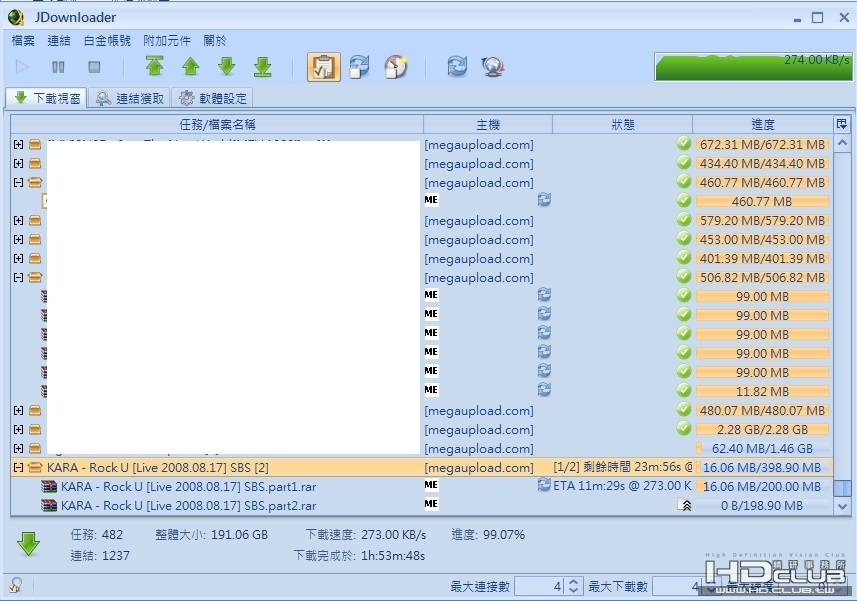Collapse the 506.82 MB package row
Image resolution: width=857 pixels, height=601 pixels.
click(x=19, y=278)
